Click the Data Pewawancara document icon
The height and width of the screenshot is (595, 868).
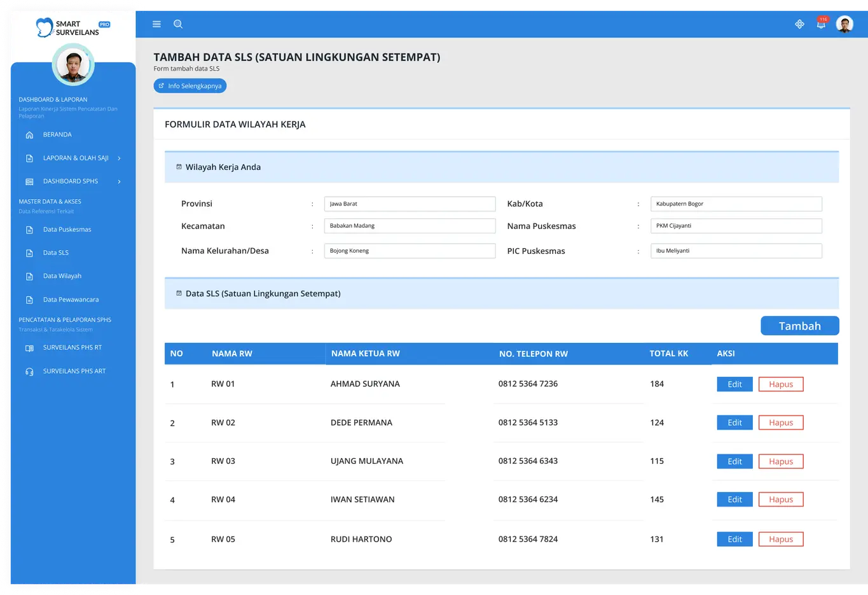point(29,300)
